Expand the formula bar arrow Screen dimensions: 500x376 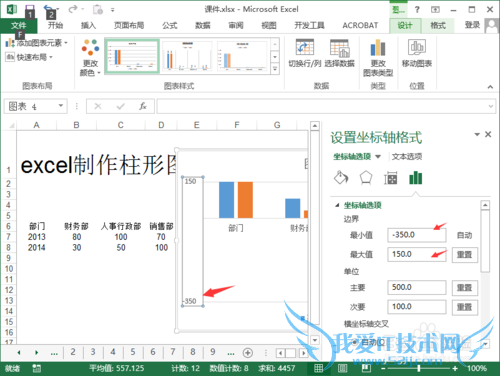[491, 106]
